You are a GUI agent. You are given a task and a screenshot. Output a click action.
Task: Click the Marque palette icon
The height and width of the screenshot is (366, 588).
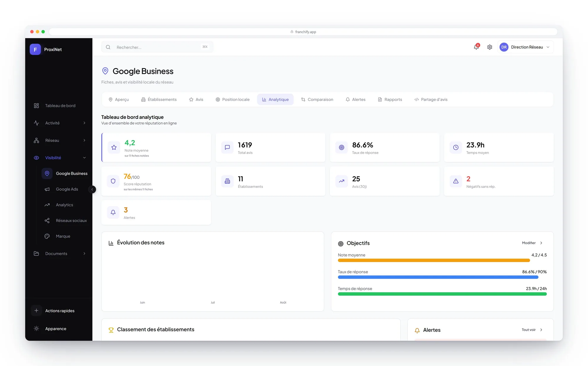coord(47,236)
